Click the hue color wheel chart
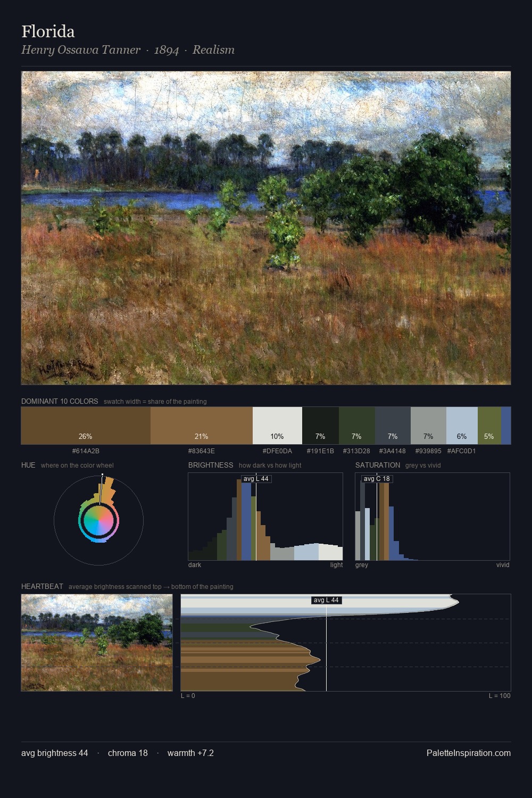 coord(98,520)
